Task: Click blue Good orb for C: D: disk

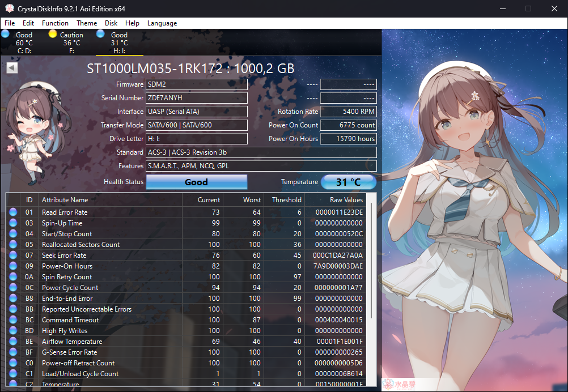Action: (6, 34)
